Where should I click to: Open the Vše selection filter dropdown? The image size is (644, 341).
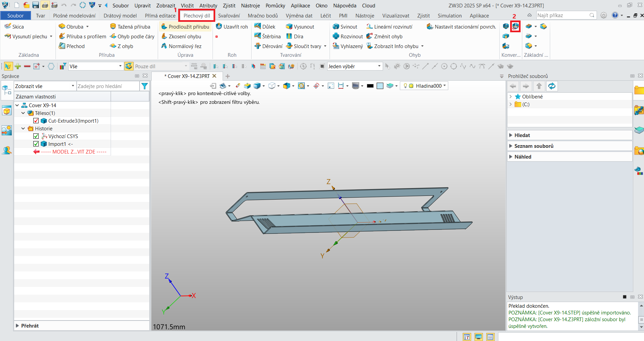tap(96, 67)
